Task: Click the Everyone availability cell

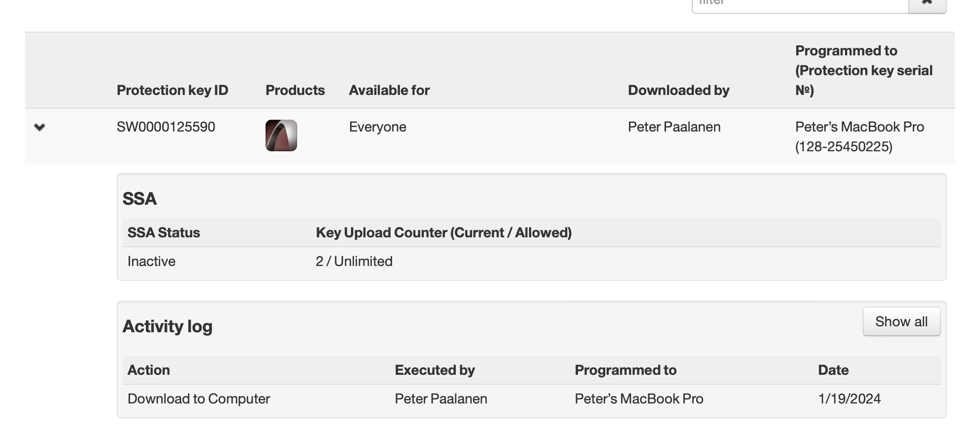Action: [377, 127]
